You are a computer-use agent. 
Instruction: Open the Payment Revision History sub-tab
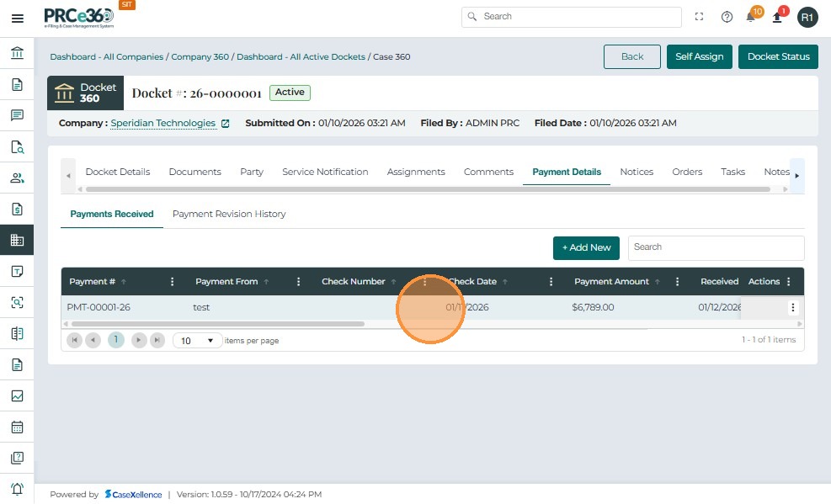pos(229,214)
